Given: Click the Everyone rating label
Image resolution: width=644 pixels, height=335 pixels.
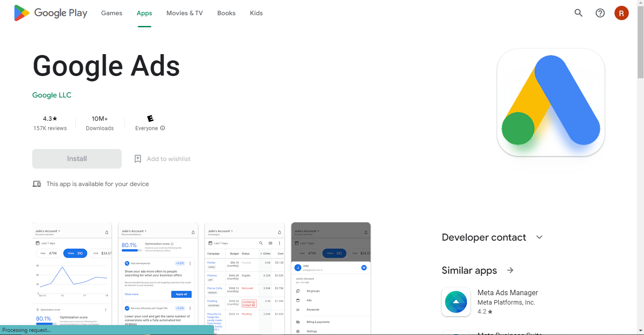Looking at the screenshot, I should point(147,128).
